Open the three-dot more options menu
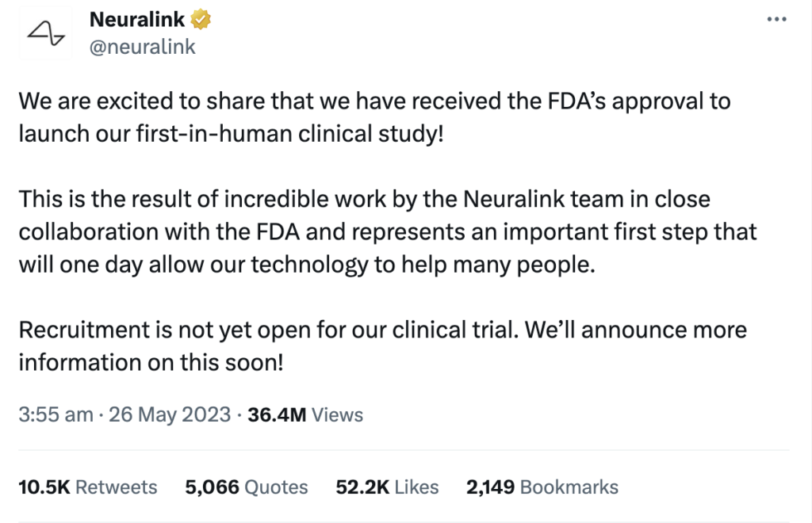Screen dimensions: 812x523 click(x=777, y=20)
